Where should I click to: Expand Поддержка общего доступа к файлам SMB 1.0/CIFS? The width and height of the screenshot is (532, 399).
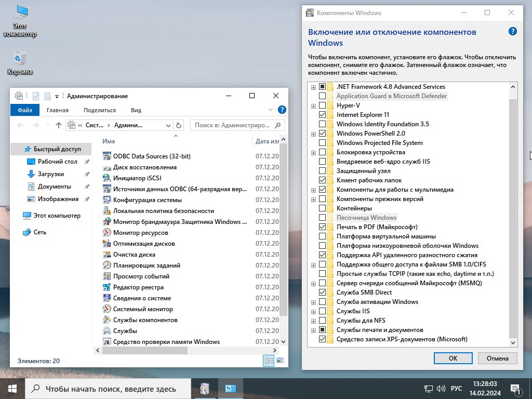tap(313, 265)
